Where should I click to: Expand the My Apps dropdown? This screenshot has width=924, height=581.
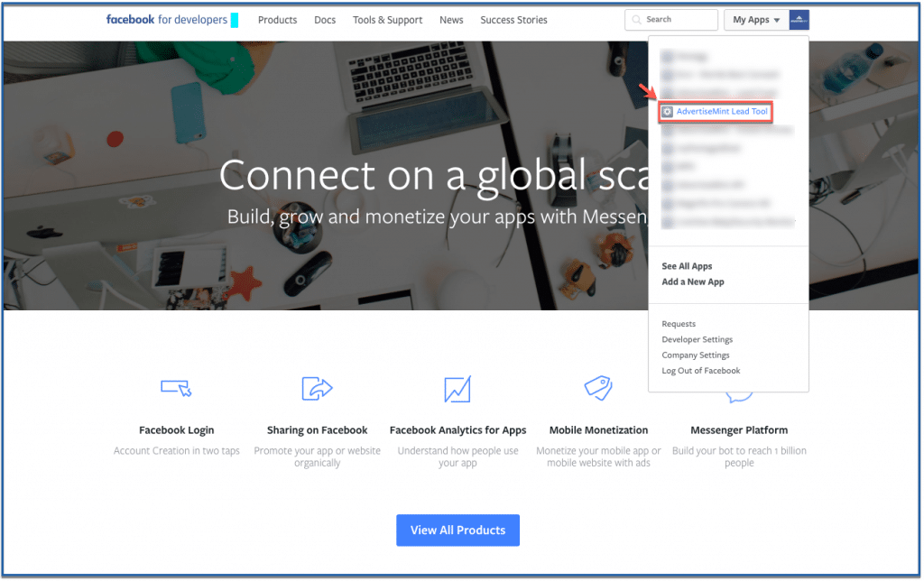tap(756, 20)
